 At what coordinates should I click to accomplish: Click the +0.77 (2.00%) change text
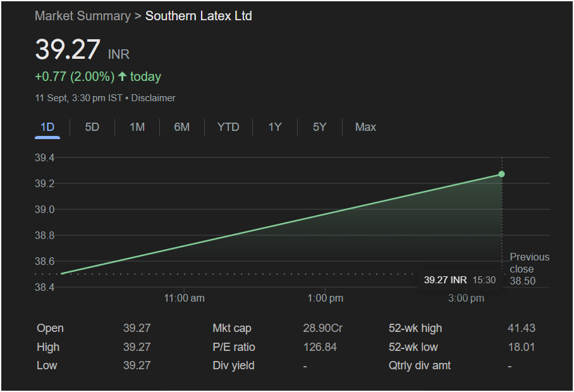(75, 77)
